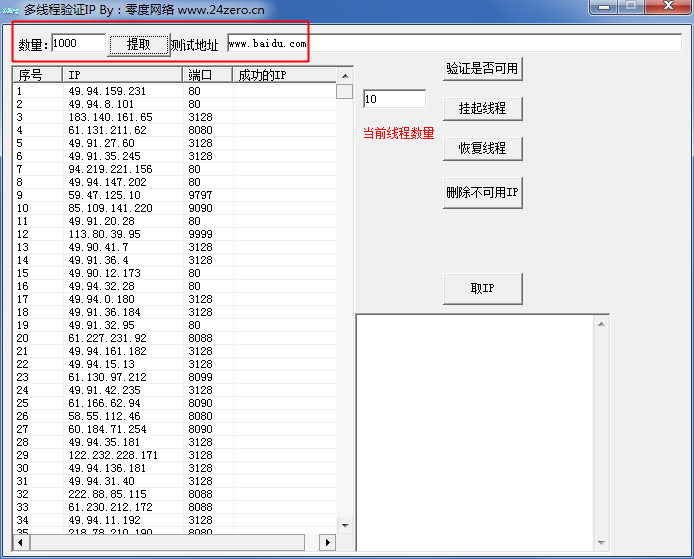The width and height of the screenshot is (694, 559).
Task: Select the row with IP 49.91.36.4
Action: tap(174, 260)
